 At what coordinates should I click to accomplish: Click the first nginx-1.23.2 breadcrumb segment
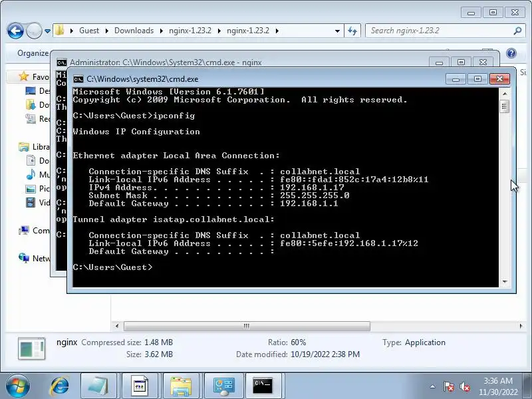[190, 31]
